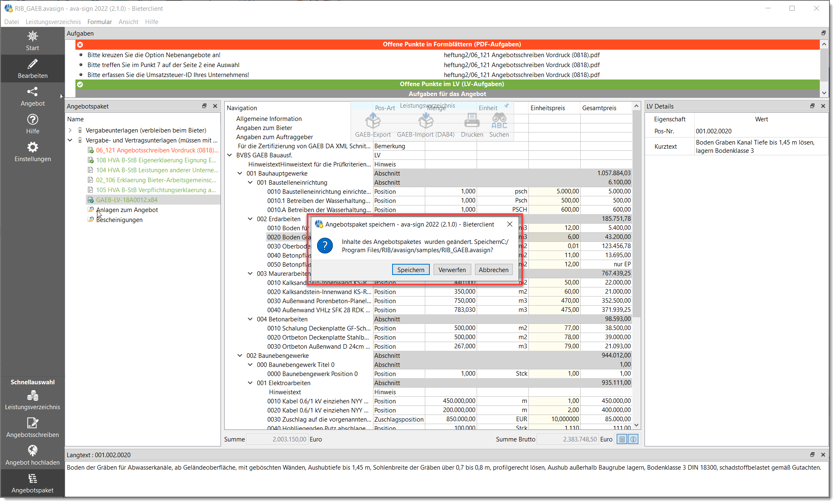Select 0020 Kabel 0.6/1 kV position row
The image size is (836, 504).
(429, 410)
